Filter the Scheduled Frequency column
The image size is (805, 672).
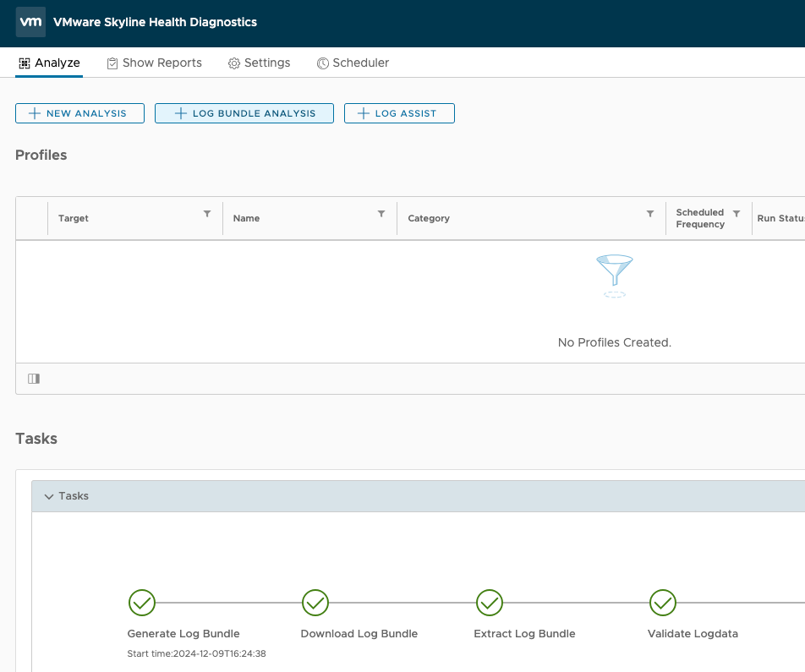coord(737,214)
